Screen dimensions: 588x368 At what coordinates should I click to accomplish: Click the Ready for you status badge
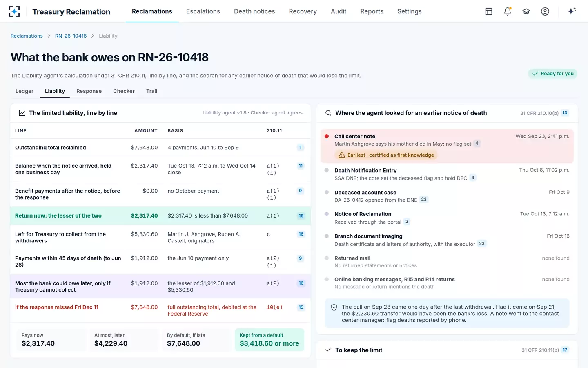point(552,74)
